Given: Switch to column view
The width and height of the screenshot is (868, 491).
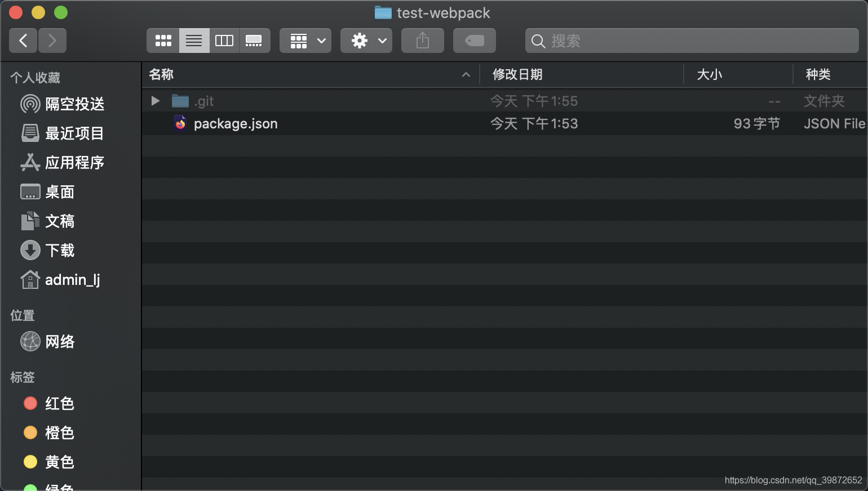Looking at the screenshot, I should point(224,41).
